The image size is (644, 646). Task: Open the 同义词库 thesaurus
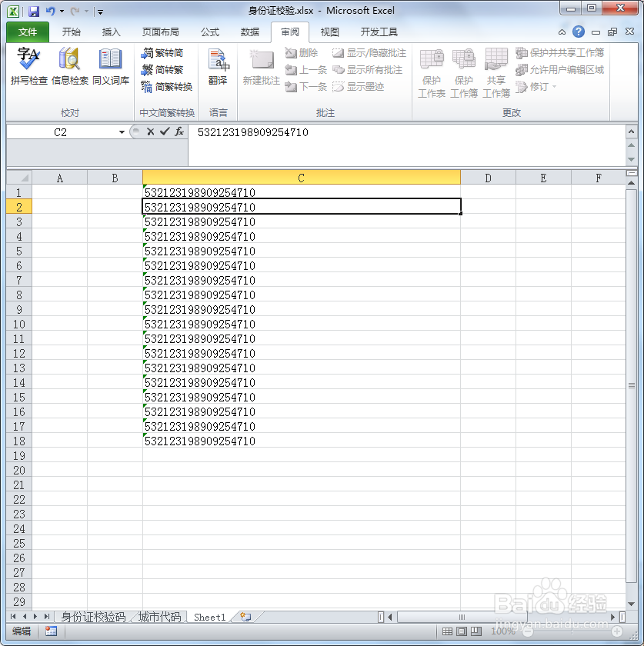point(111,66)
